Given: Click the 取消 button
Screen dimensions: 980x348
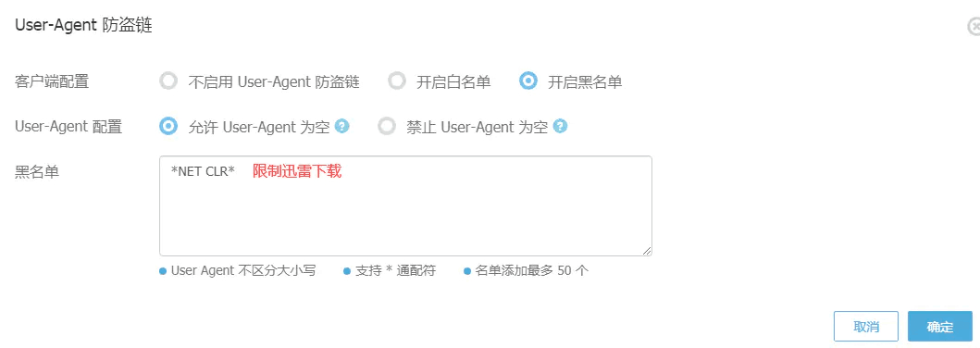Looking at the screenshot, I should click(865, 326).
